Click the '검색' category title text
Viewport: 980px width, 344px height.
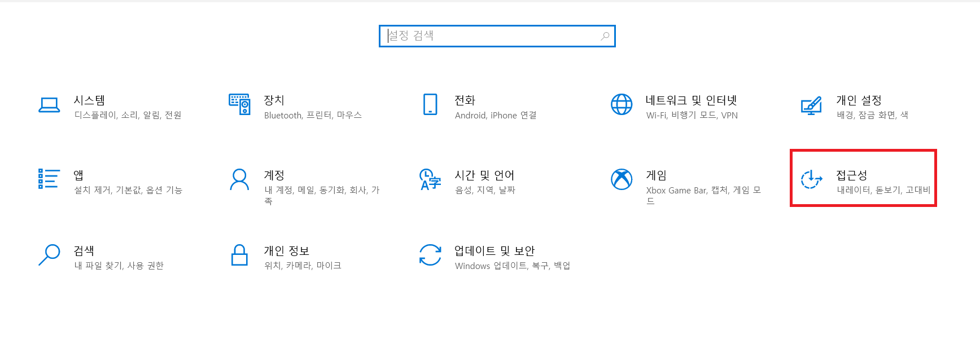tap(84, 251)
